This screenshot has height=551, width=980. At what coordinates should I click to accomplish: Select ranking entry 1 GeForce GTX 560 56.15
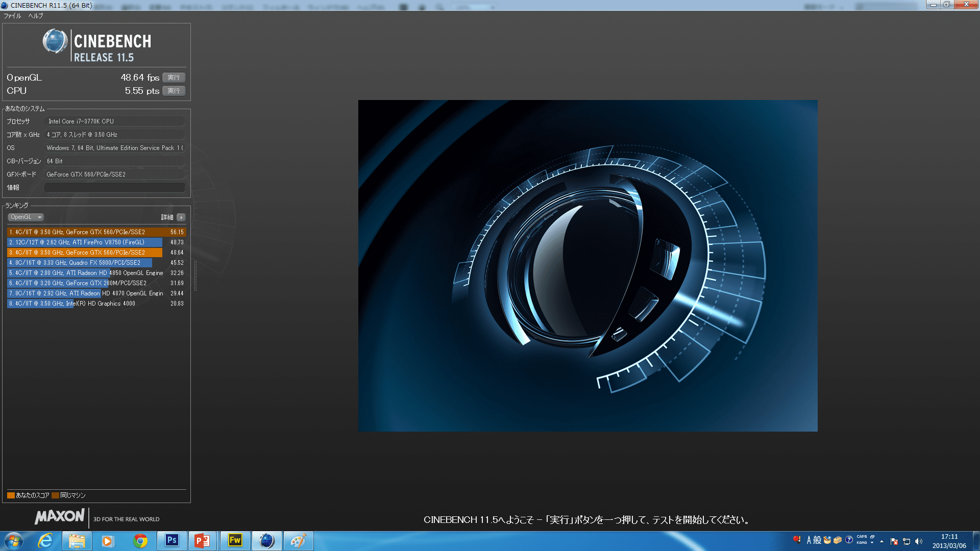click(x=96, y=232)
